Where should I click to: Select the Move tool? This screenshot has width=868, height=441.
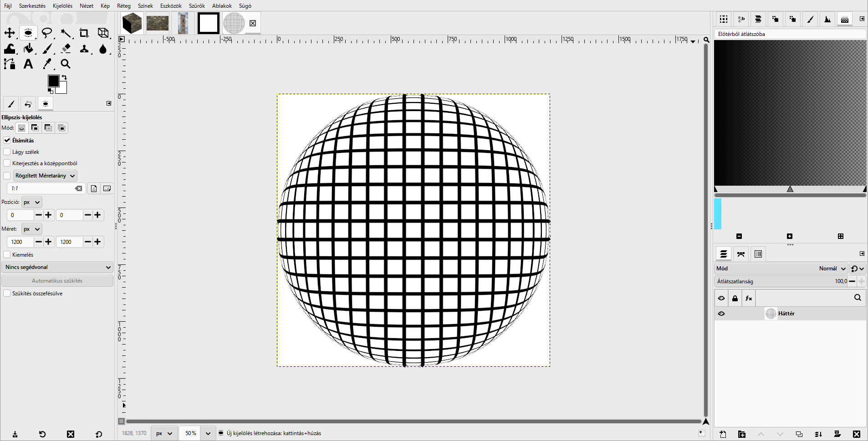pos(10,33)
